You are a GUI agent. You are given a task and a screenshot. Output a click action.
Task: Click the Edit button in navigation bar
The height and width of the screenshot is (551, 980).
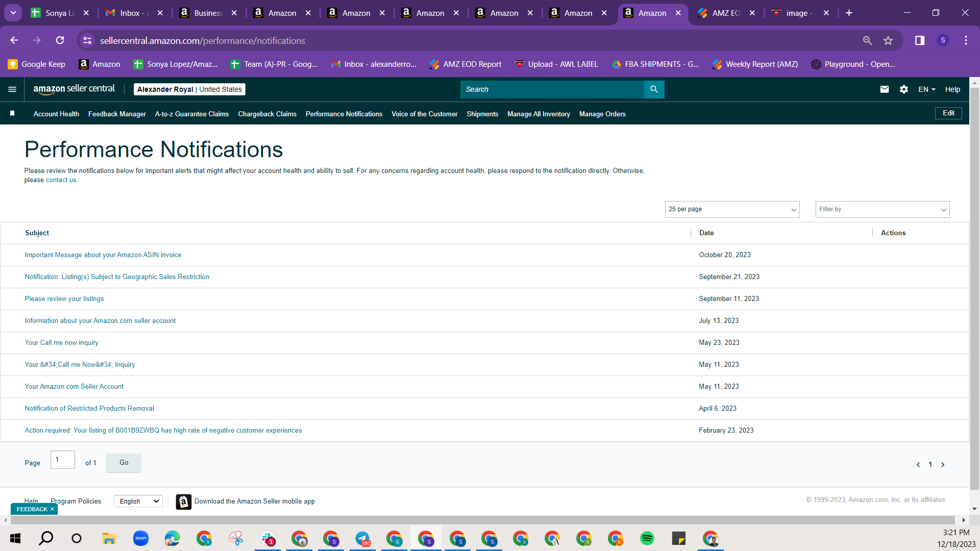tap(948, 113)
